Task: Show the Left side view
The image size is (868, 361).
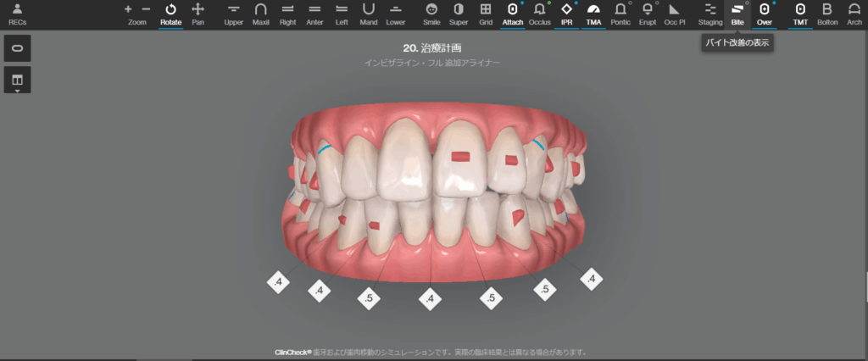Action: pos(342,14)
